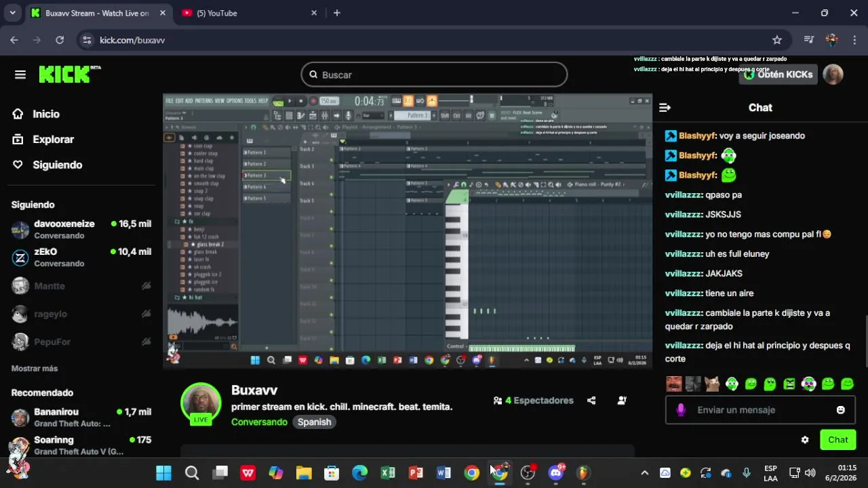The height and width of the screenshot is (488, 868).
Task: Click the volume icon in system tray
Action: click(810, 473)
